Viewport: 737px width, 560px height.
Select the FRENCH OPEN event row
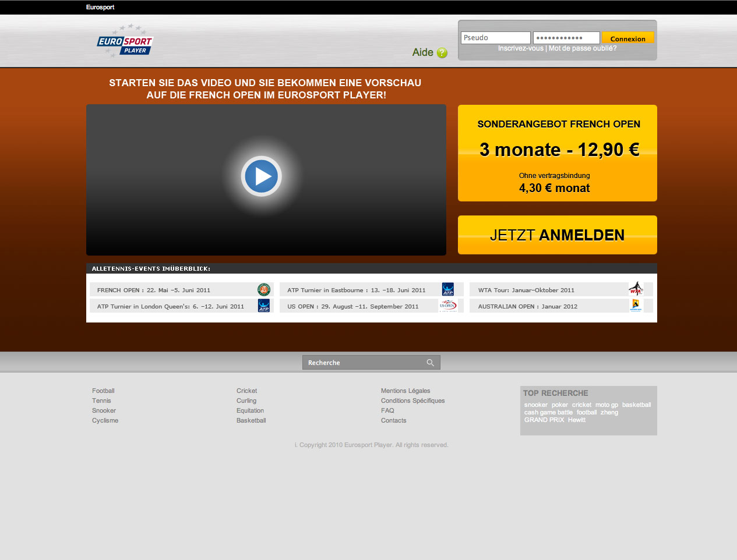tap(181, 290)
